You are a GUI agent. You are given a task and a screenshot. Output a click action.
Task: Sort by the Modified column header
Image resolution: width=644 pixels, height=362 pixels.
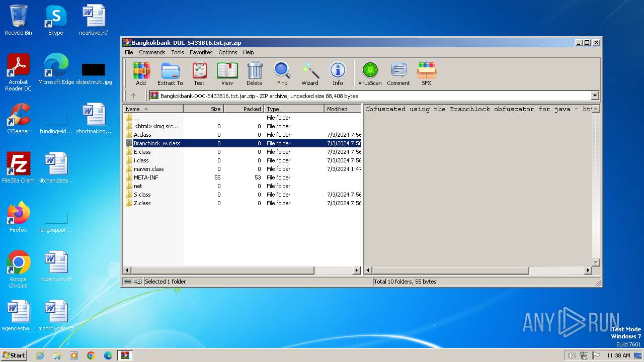point(343,109)
